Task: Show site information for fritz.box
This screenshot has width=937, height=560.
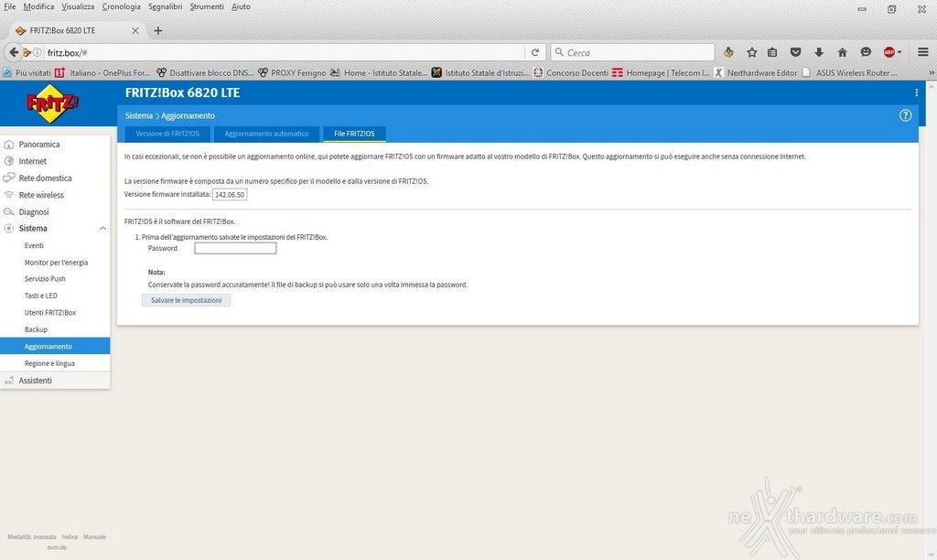Action: point(37,52)
